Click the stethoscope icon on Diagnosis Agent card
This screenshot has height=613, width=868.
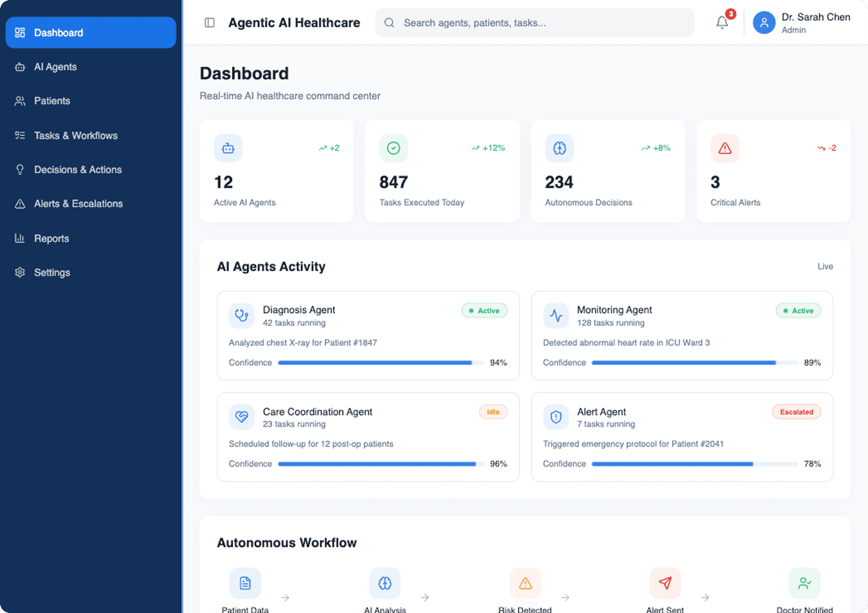(242, 316)
